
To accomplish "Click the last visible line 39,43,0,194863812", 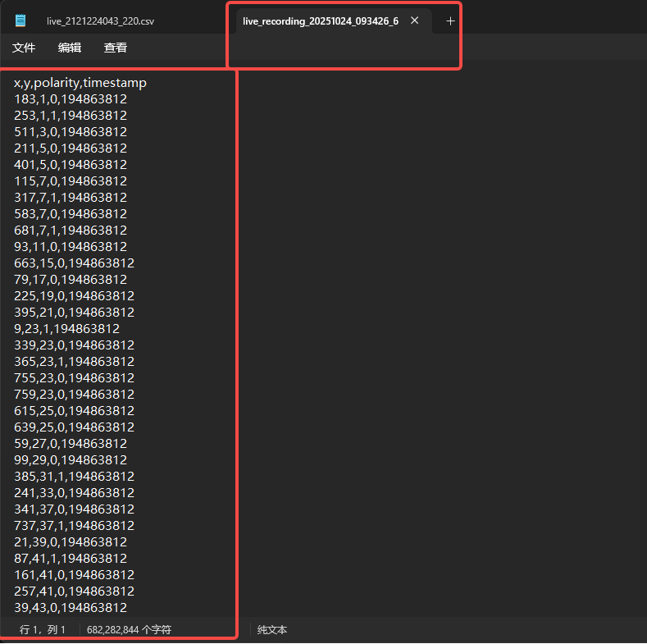I will tap(71, 608).
